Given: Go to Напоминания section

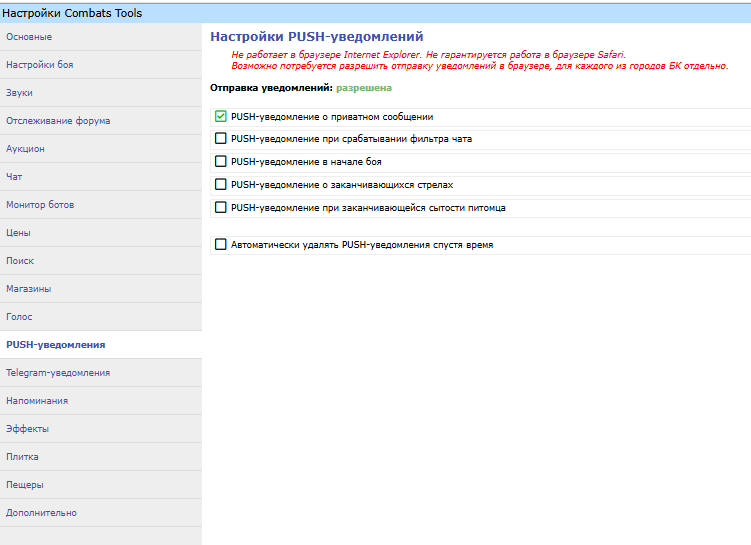Looking at the screenshot, I should [x=38, y=401].
